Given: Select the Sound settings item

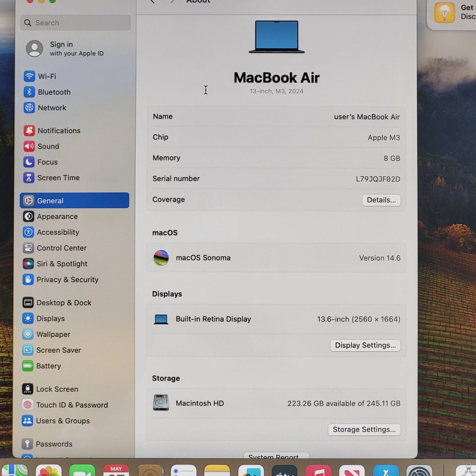Looking at the screenshot, I should [75, 146].
